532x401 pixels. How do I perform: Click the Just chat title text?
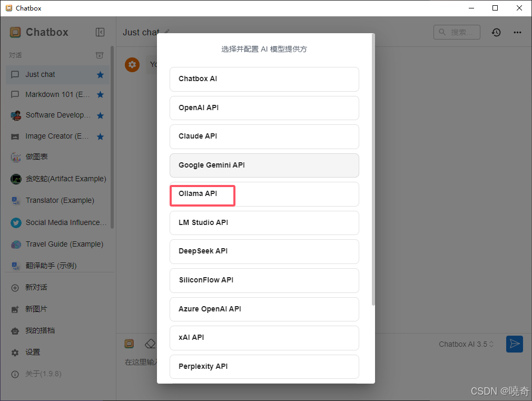click(x=141, y=32)
